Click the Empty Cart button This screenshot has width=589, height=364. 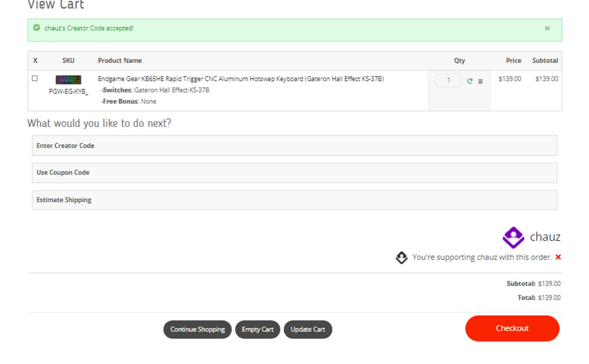pyautogui.click(x=258, y=329)
